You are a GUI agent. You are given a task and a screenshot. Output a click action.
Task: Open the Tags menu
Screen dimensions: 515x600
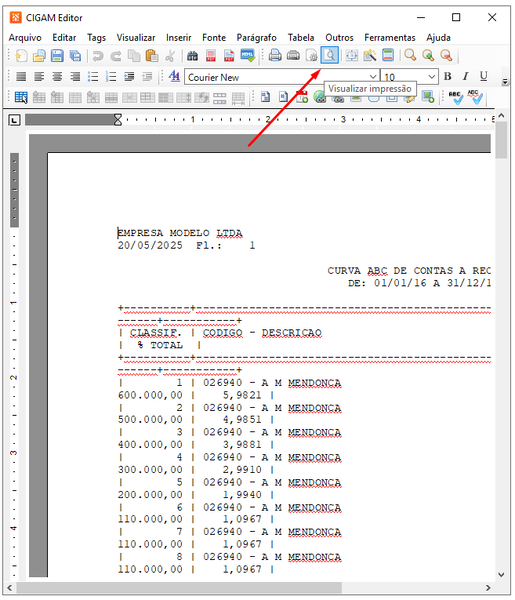[x=96, y=38]
